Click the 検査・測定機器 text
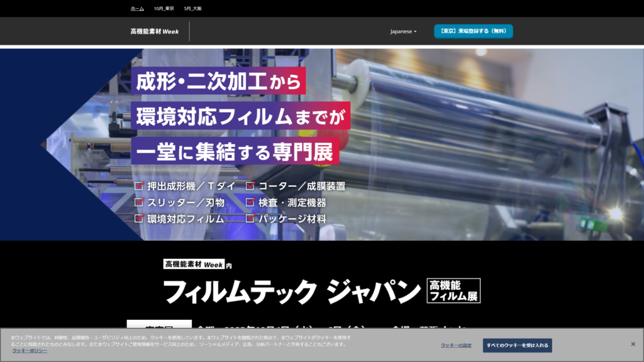 pos(292,203)
